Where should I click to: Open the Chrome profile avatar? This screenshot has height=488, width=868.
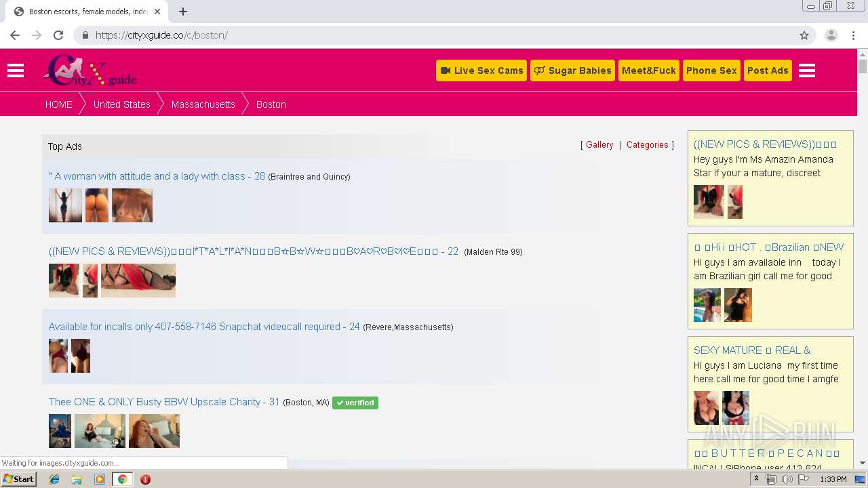[831, 35]
